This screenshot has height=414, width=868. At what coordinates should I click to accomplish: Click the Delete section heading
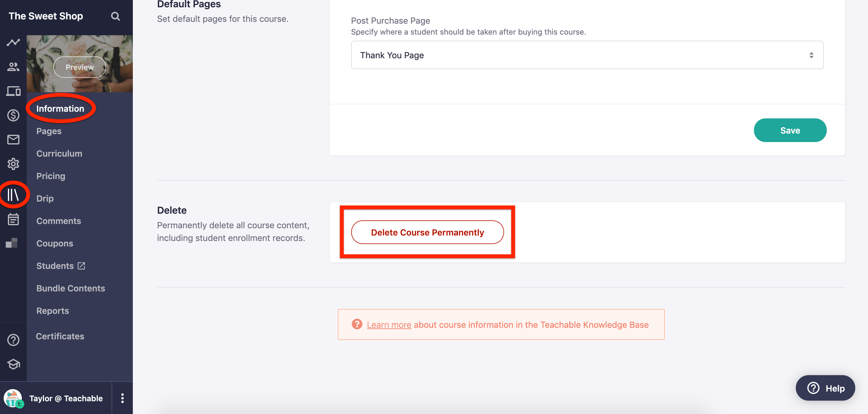(x=172, y=210)
